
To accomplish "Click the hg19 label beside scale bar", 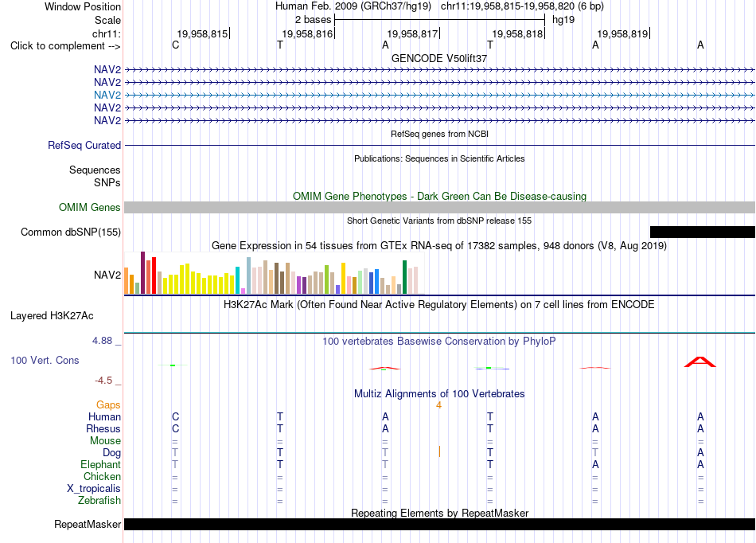I will point(563,20).
